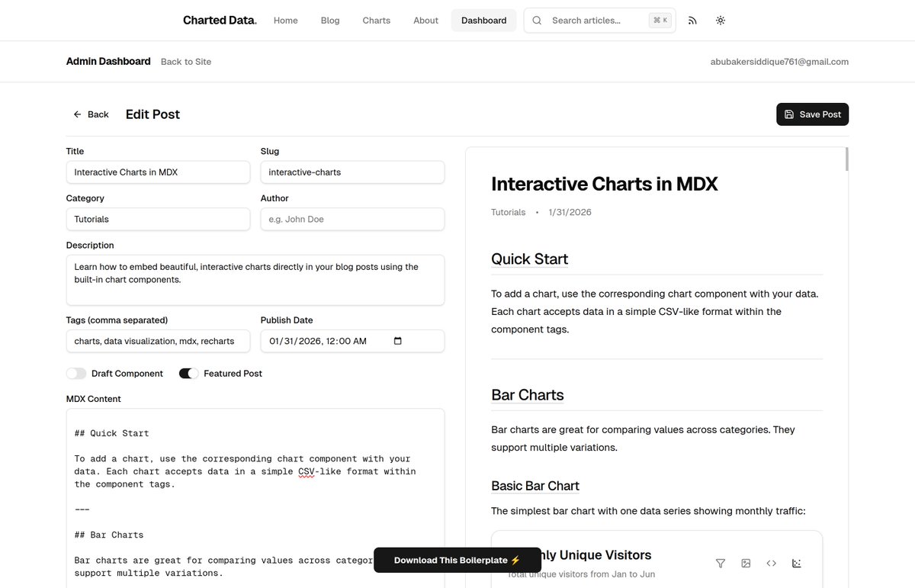Go to the Home nav item
The height and width of the screenshot is (588, 915).
(x=286, y=21)
